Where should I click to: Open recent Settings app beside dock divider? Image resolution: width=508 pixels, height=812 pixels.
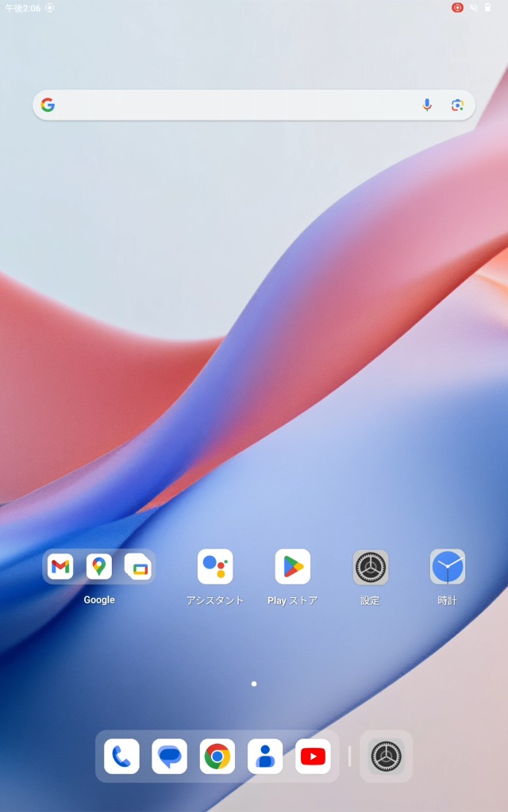(x=387, y=756)
